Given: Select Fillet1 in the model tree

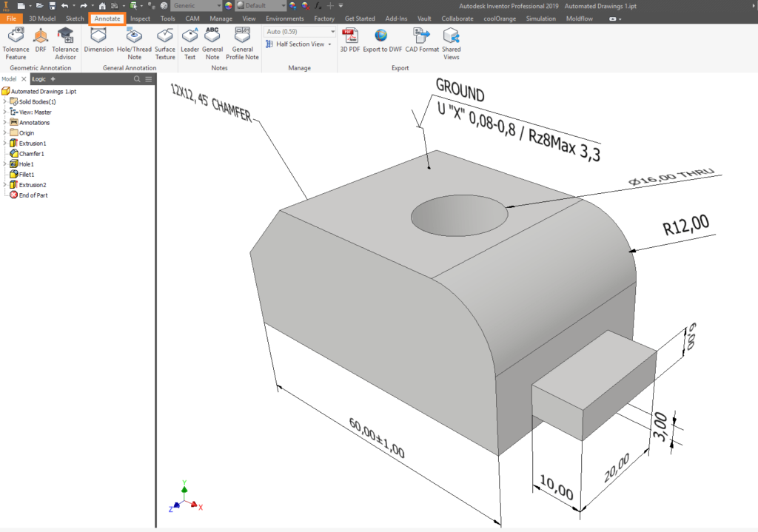Looking at the screenshot, I should click(x=23, y=175).
